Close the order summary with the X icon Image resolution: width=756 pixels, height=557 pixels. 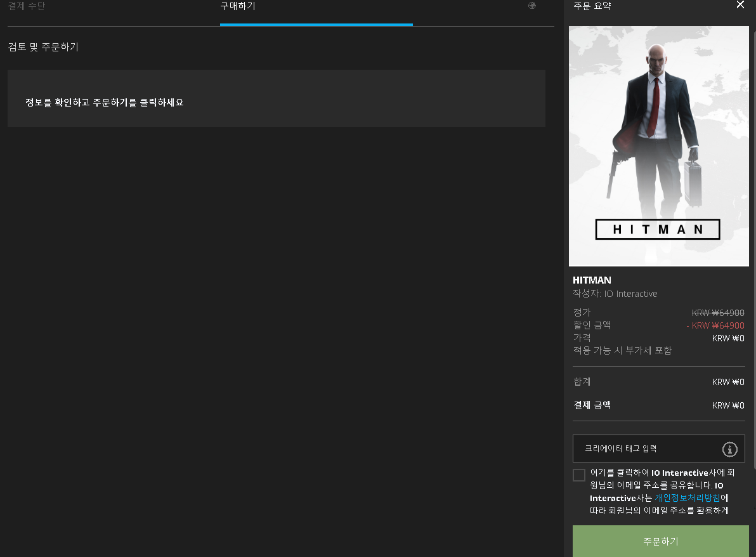click(740, 5)
